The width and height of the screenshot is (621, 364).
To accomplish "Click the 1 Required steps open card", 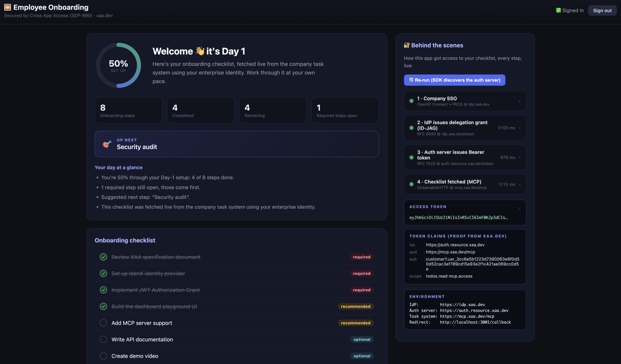I will [345, 110].
